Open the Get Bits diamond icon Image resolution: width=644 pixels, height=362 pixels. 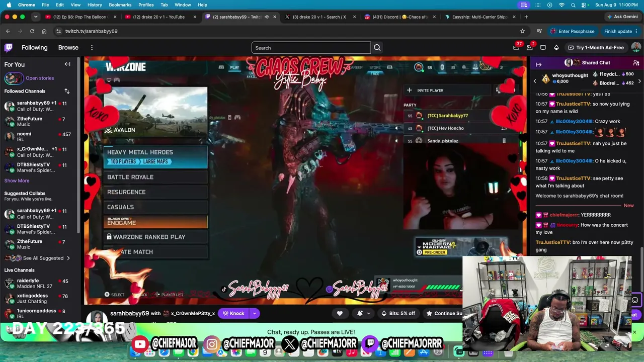tap(556, 48)
